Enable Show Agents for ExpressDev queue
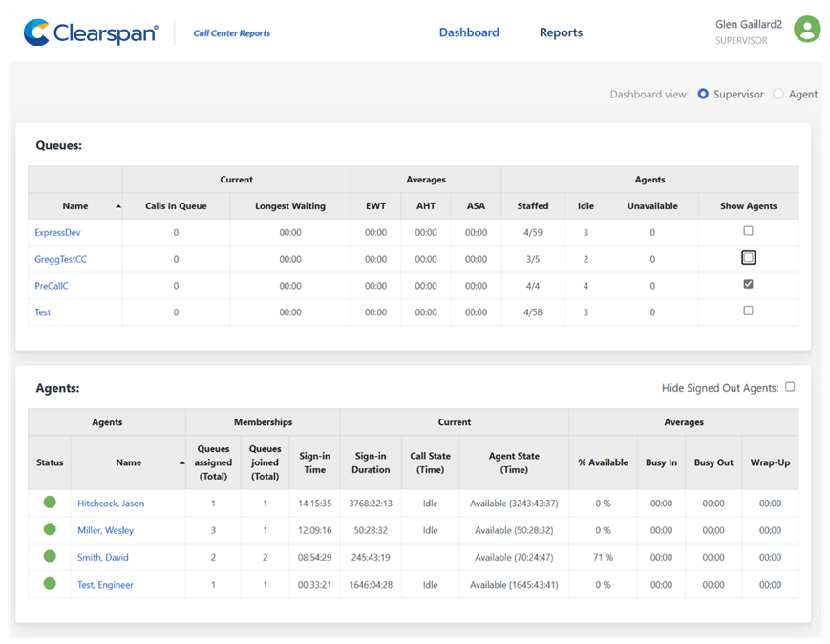 coord(748,231)
